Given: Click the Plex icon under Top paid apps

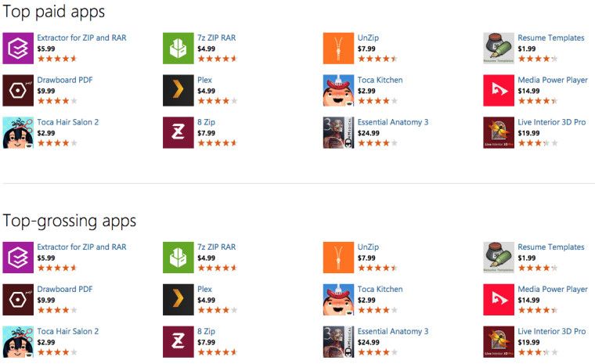Looking at the screenshot, I should click(x=178, y=91).
